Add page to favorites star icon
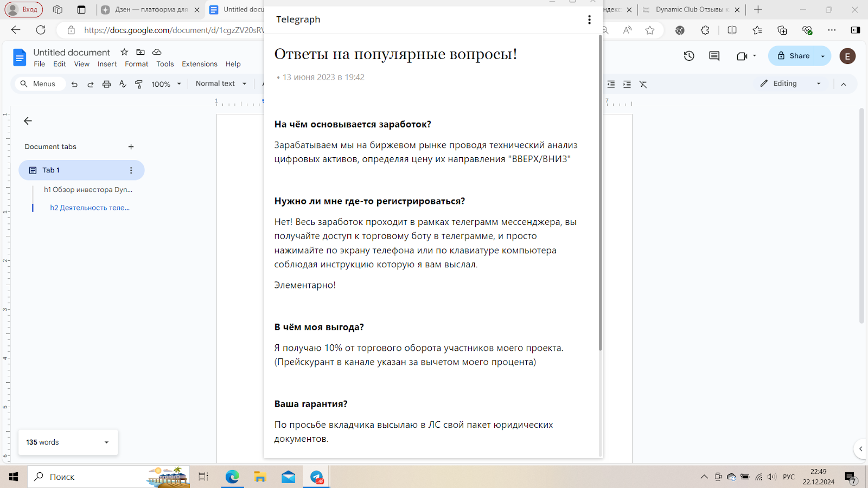This screenshot has width=868, height=488. (650, 30)
